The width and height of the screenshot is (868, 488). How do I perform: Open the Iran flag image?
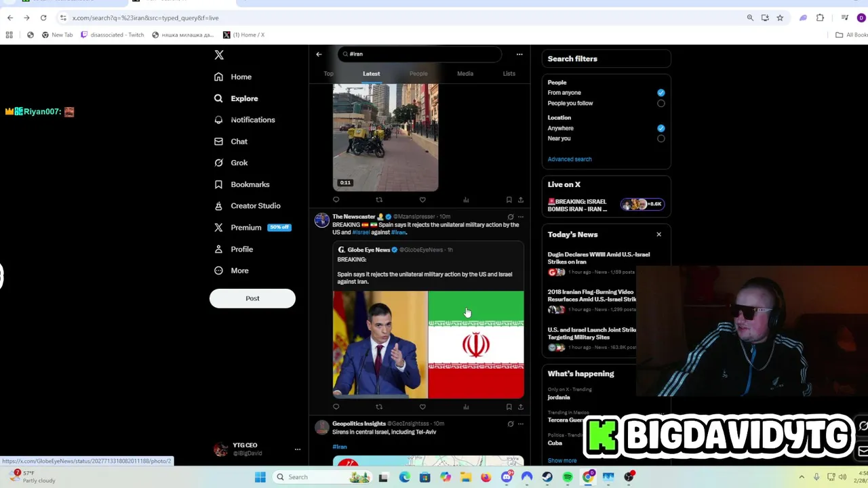pyautogui.click(x=476, y=345)
